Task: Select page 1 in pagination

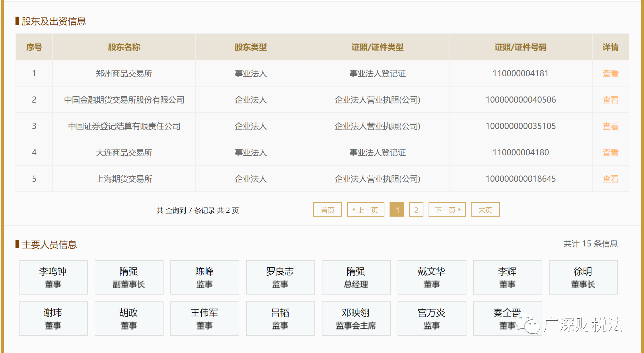Action: (397, 210)
